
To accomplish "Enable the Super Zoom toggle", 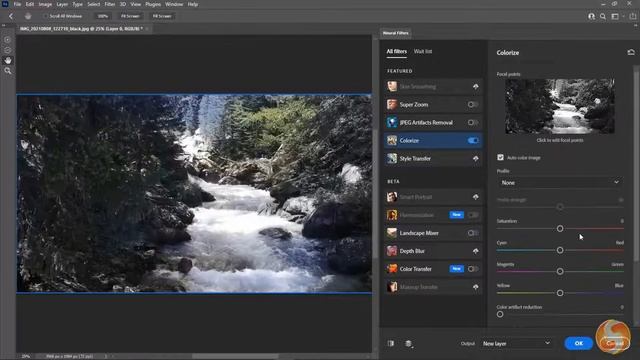I will [x=473, y=104].
